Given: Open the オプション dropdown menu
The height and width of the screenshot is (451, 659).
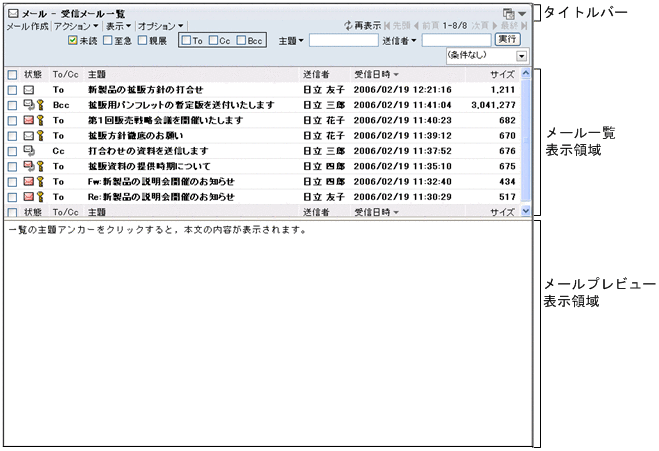Looking at the screenshot, I should coord(161,26).
